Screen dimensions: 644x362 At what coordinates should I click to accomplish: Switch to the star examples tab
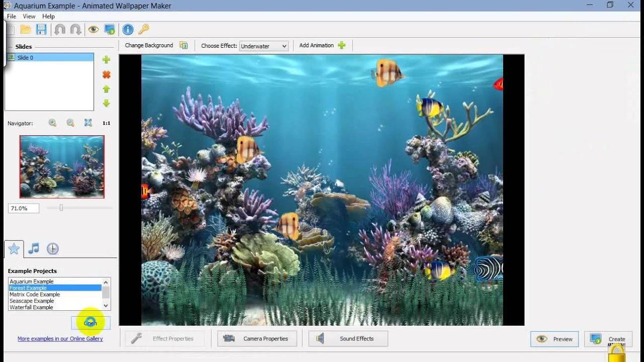tap(14, 248)
